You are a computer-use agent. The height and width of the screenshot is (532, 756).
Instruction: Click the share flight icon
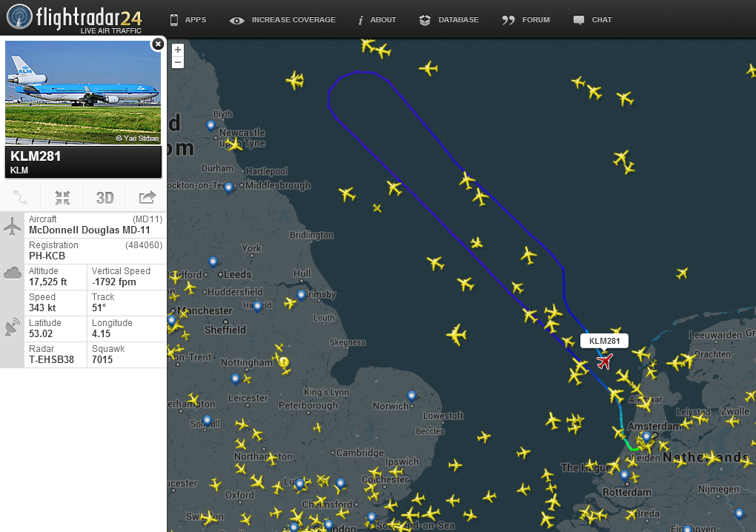pyautogui.click(x=147, y=197)
